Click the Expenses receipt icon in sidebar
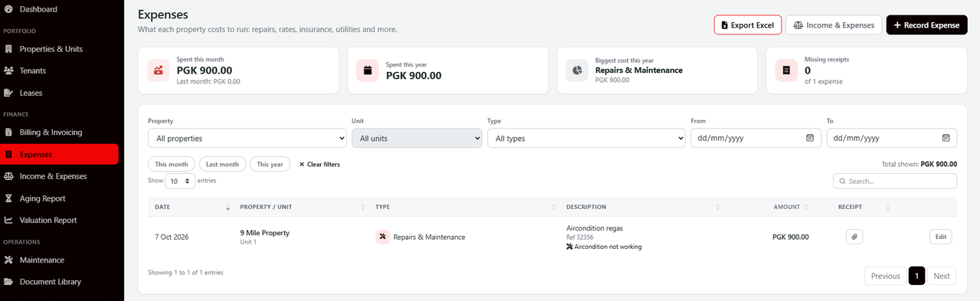 8,154
